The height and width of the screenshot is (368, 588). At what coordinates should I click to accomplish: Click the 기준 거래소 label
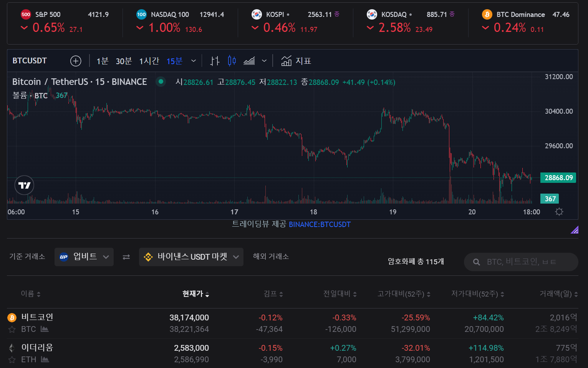(x=27, y=257)
